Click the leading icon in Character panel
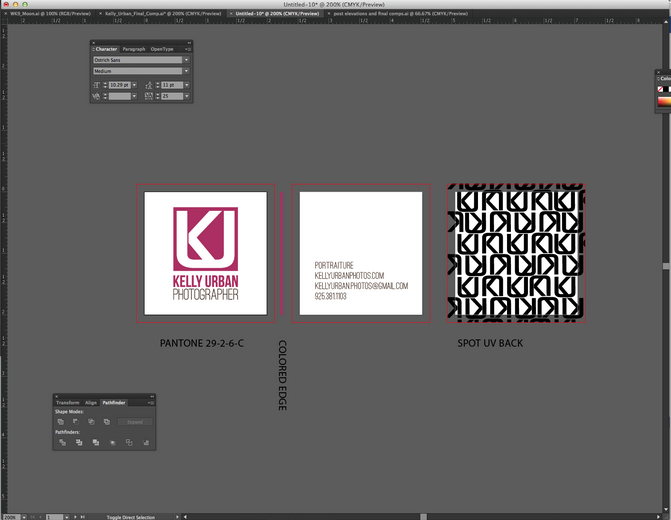The image size is (671, 520). click(x=149, y=85)
